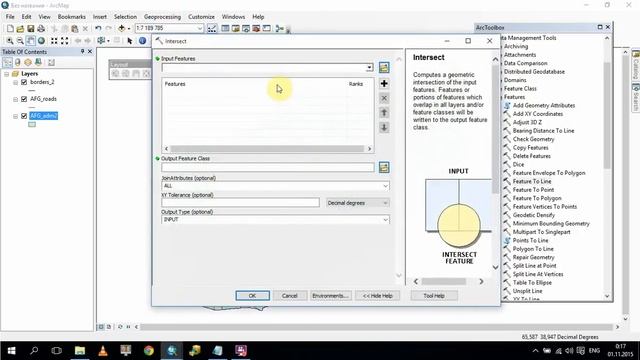Switch to List By Source view
Image resolution: width=640 pixels, height=360 pixels.
[x=18, y=62]
